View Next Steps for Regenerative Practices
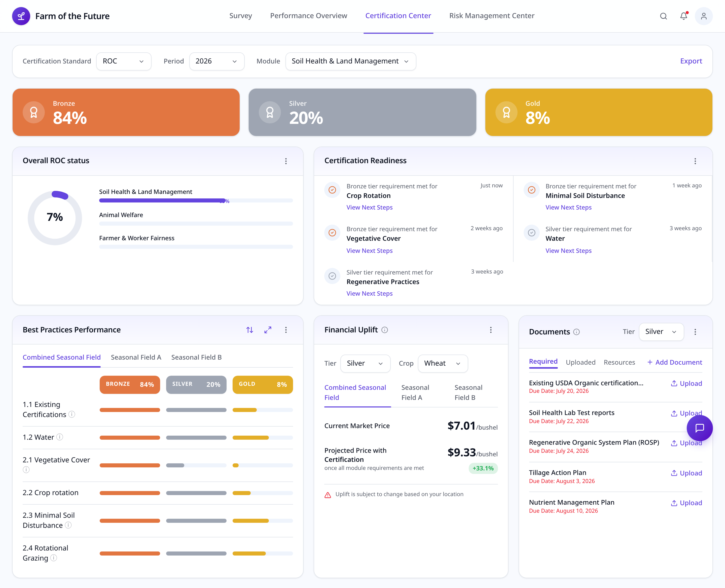725x588 pixels. 370,293
